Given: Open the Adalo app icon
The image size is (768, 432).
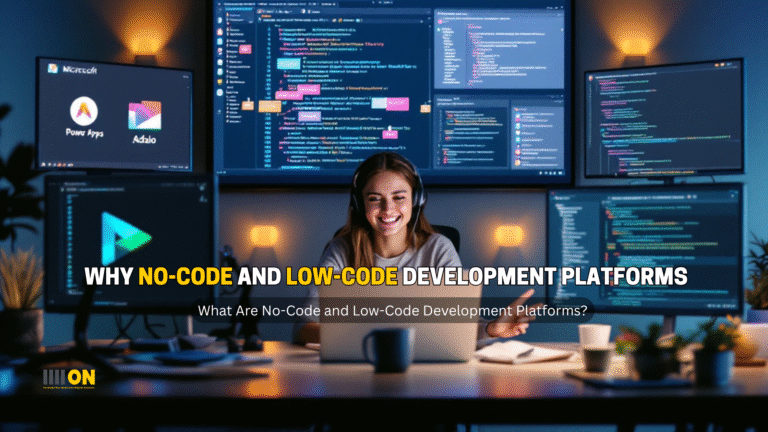Looking at the screenshot, I should click(144, 116).
